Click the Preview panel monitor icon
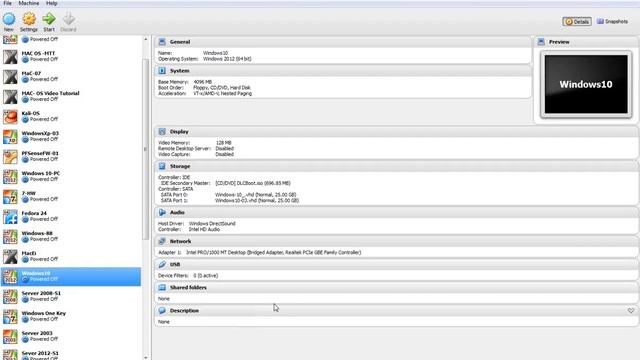Screen dimensions: 640x360 click(x=541, y=42)
